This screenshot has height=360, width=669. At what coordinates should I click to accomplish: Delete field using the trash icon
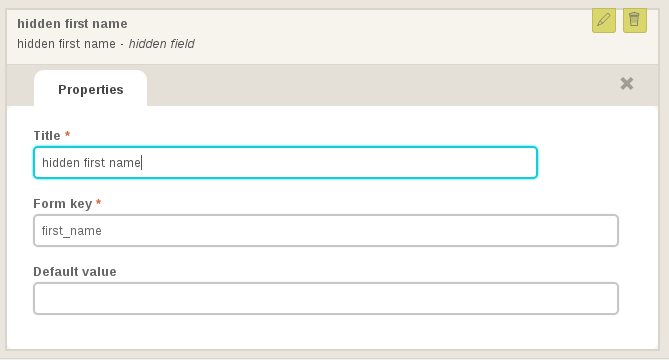(x=635, y=20)
